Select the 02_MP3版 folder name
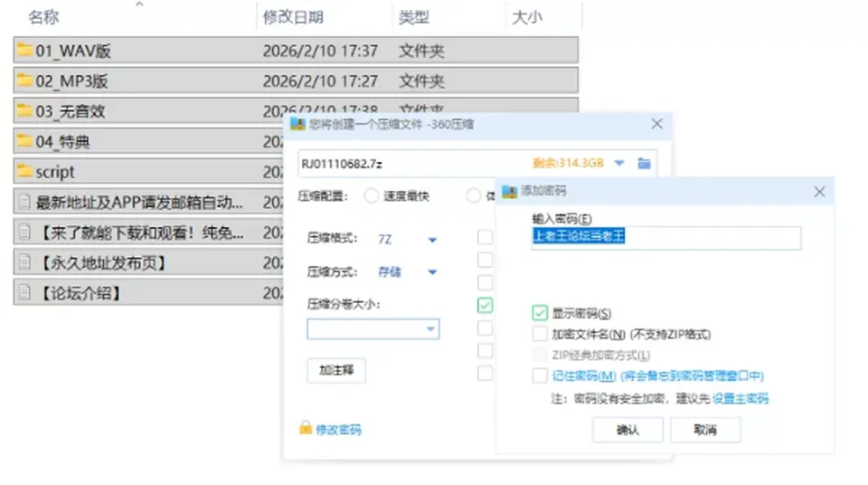Viewport: 868px width, 485px height. (x=72, y=81)
